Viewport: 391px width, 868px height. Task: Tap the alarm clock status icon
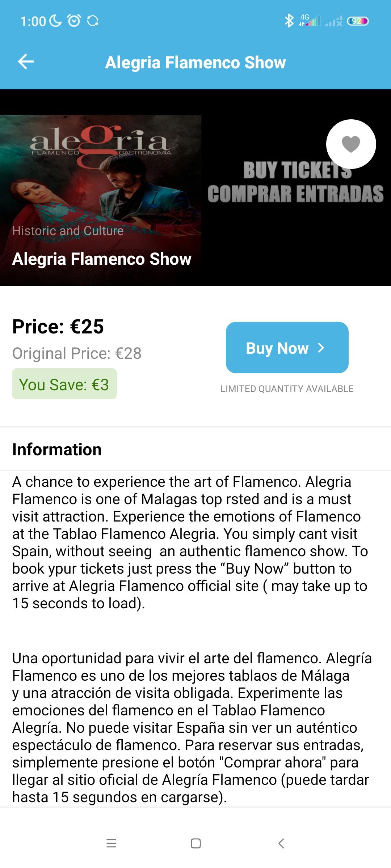click(x=74, y=21)
